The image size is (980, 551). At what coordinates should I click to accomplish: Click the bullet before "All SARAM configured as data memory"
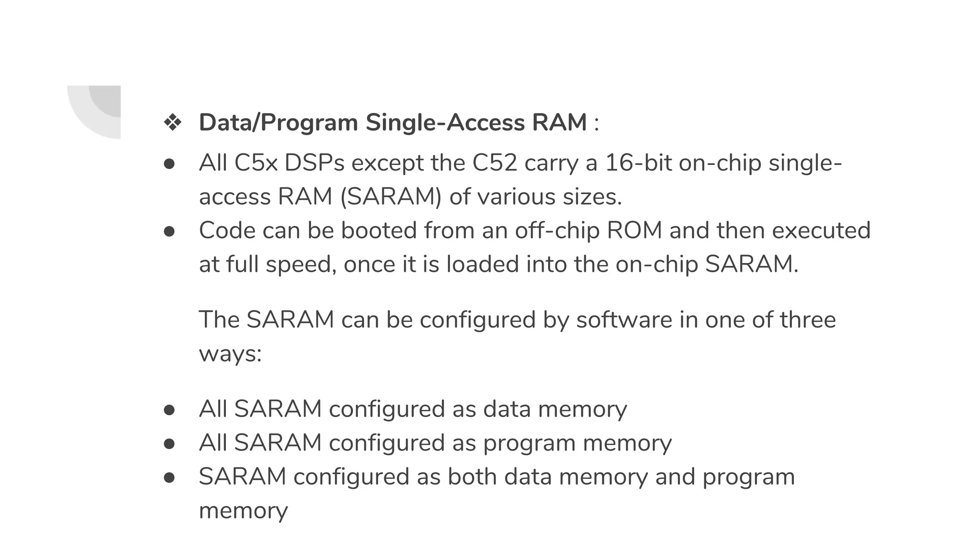[169, 410]
